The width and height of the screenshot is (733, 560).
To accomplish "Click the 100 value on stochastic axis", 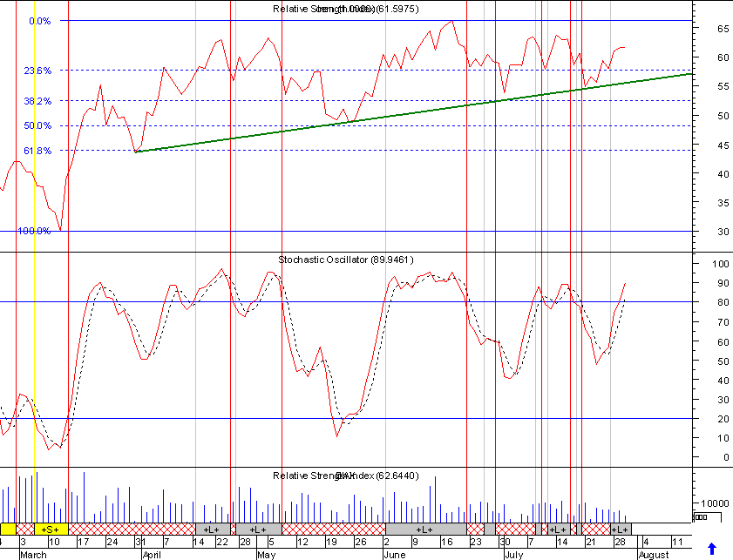I will (x=721, y=264).
